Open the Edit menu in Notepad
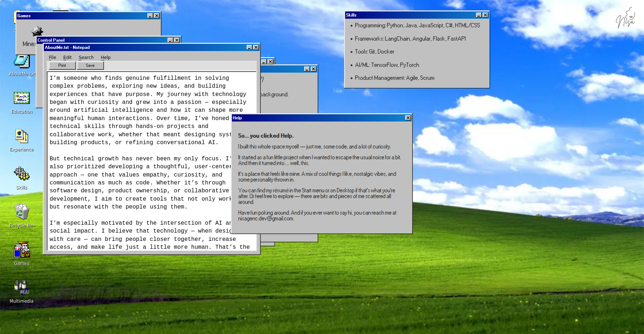 [67, 58]
